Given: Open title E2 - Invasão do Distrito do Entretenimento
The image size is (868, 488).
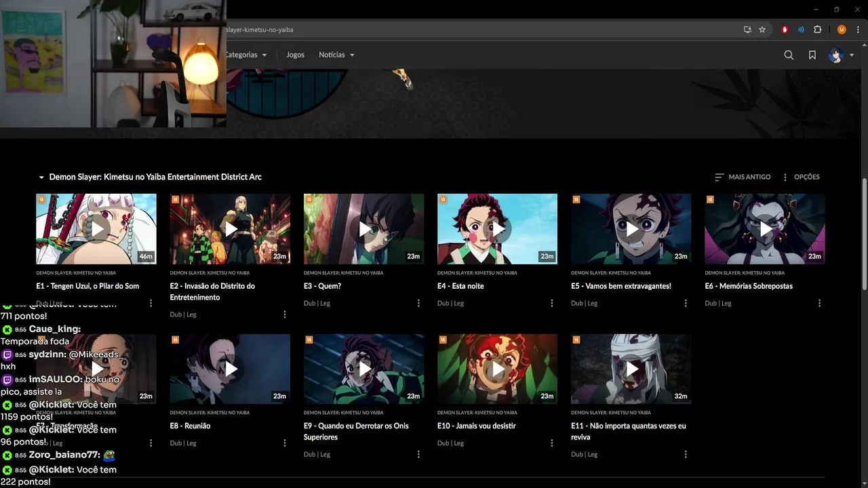Looking at the screenshot, I should (212, 291).
